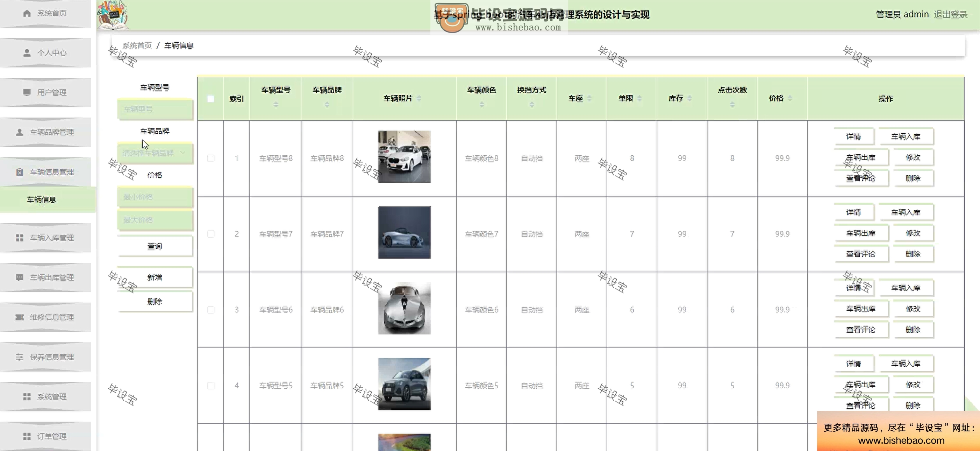980x451 pixels.
Task: Click the 最大价格 input field
Action: pos(155,220)
